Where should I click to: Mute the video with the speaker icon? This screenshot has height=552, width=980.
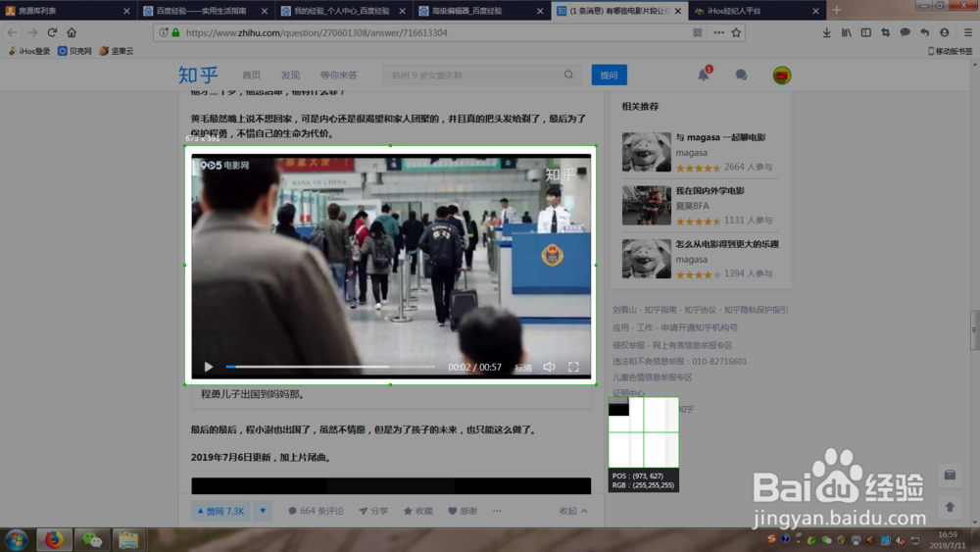click(549, 367)
